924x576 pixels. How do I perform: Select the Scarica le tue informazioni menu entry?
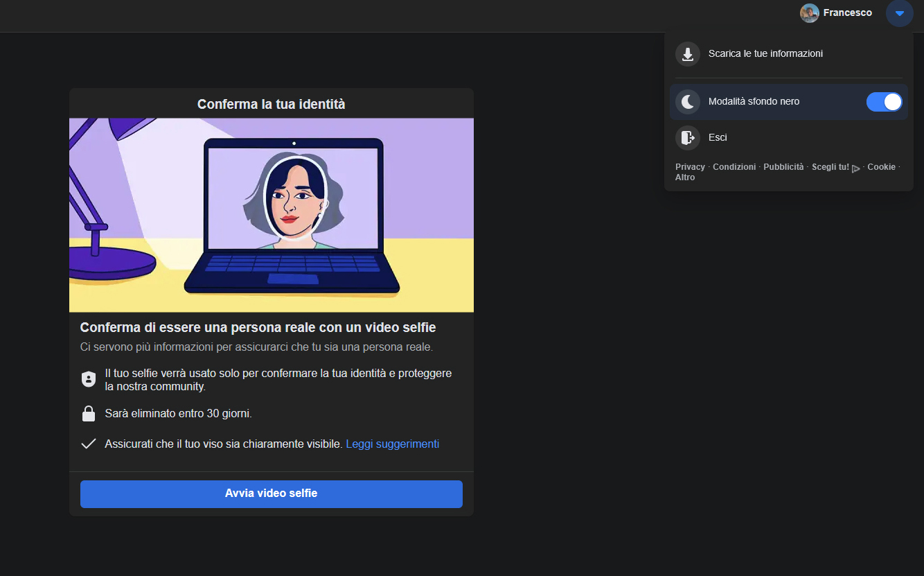pos(765,54)
